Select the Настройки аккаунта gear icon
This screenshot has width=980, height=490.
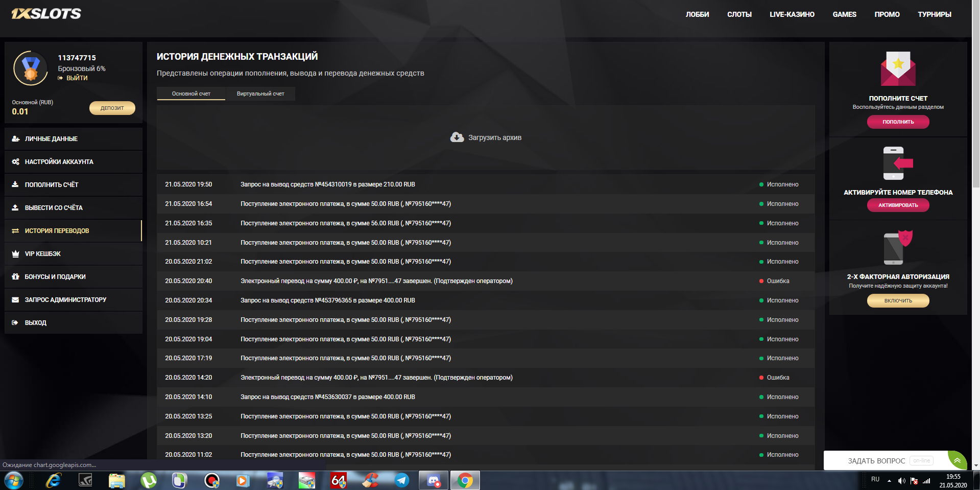tap(15, 161)
